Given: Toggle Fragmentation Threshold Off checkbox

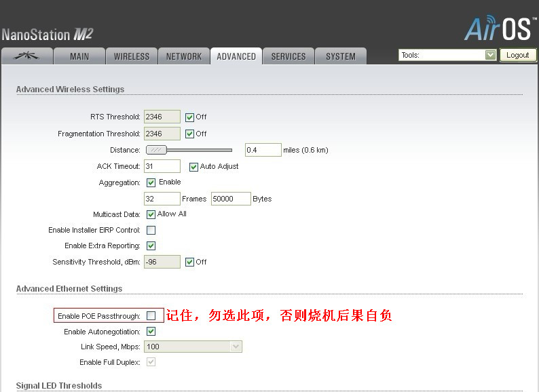Looking at the screenshot, I should point(189,134).
